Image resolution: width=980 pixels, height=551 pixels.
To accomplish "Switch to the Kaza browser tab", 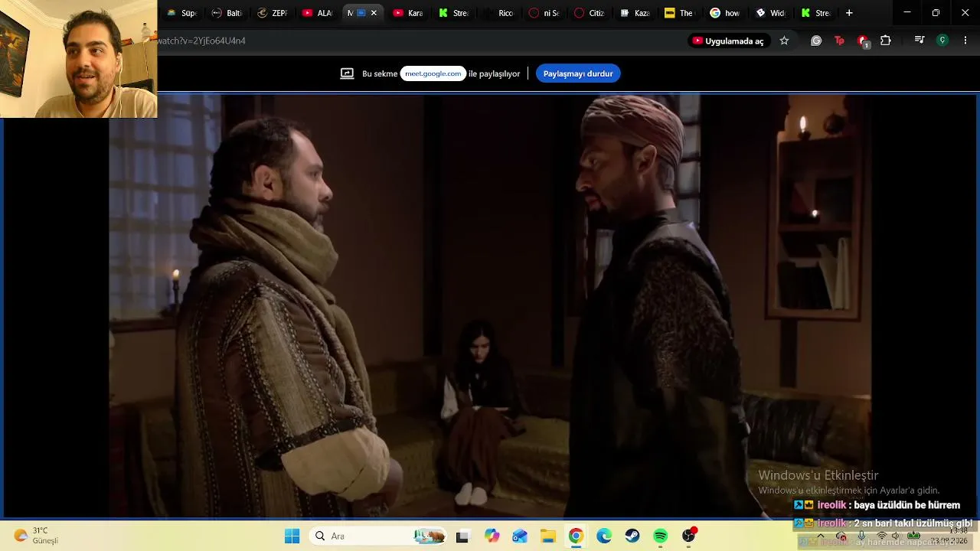I will pos(635,13).
